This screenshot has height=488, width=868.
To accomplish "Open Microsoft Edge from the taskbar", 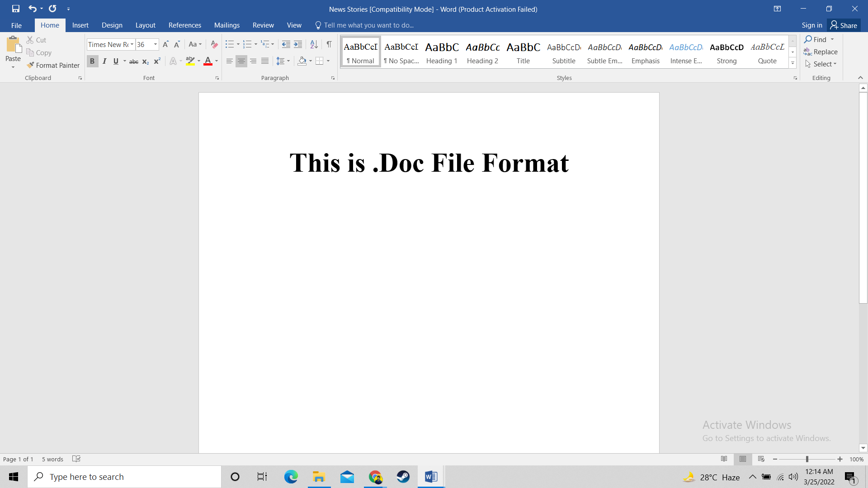I will coord(291,477).
